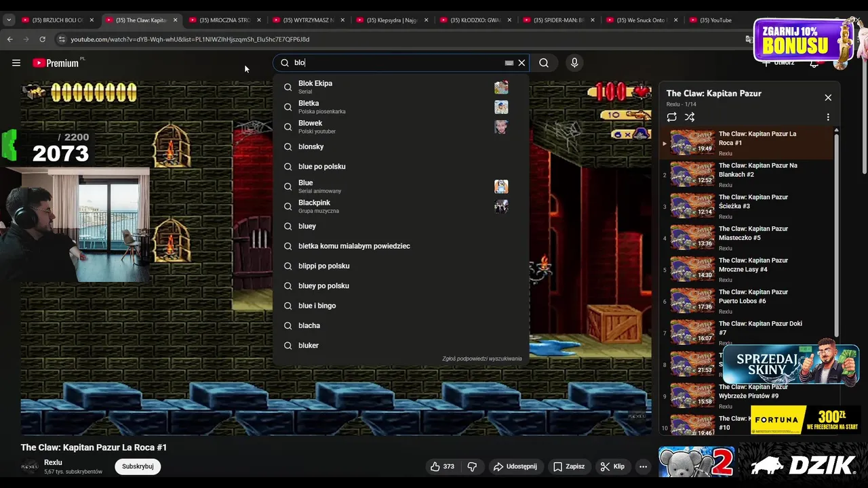Pick the Blue Serial animowany suggestion
868x488 pixels.
tap(401, 186)
